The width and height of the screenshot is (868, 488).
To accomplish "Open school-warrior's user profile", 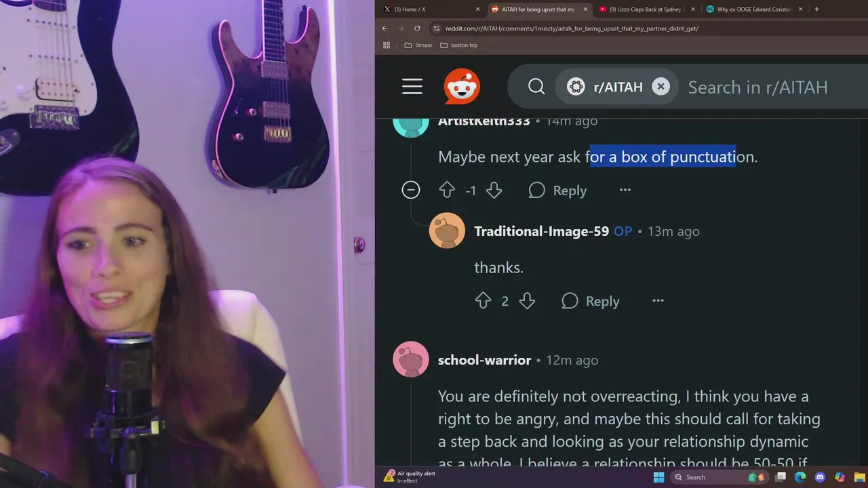I will click(x=484, y=360).
